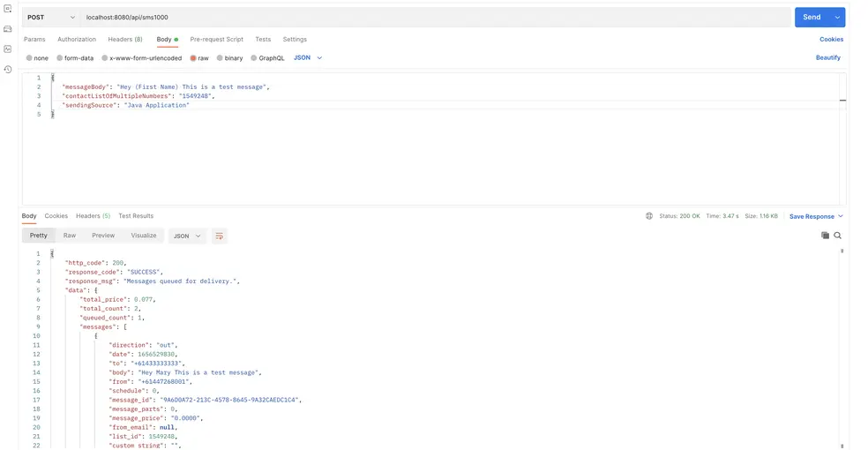Click the Size: 1.16 KB text
This screenshot has width=868, height=450.
pyautogui.click(x=761, y=216)
